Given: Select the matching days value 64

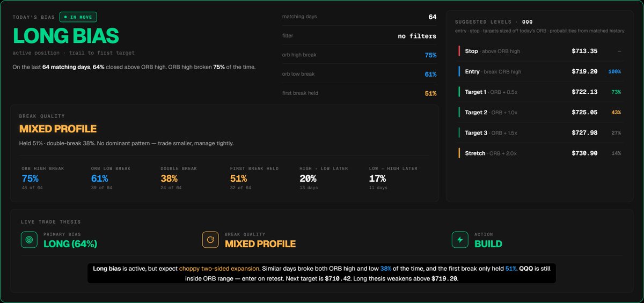Looking at the screenshot, I should [433, 17].
